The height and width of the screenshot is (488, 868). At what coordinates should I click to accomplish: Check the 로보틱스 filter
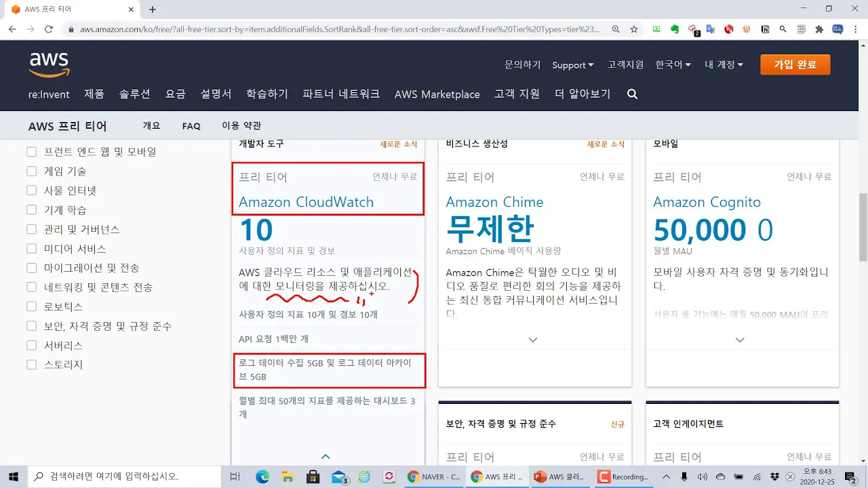click(31, 306)
